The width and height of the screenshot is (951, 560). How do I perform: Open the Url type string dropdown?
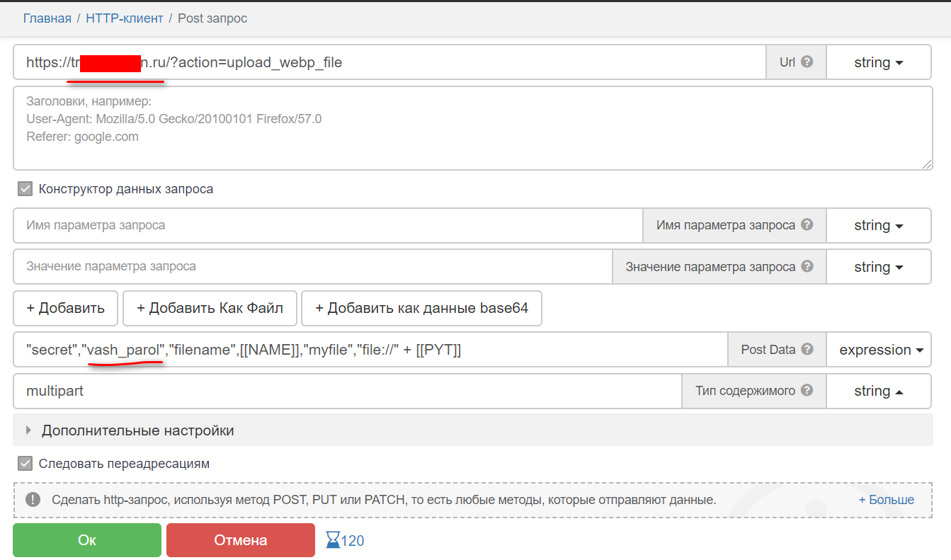[x=878, y=62]
